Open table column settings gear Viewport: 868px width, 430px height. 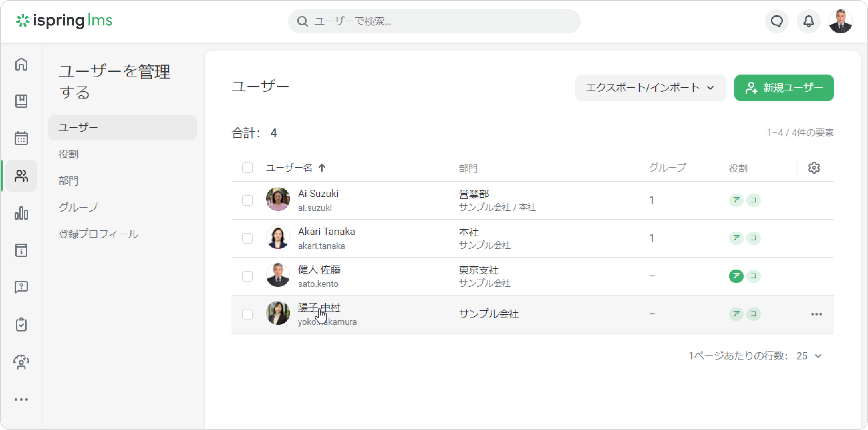pos(814,168)
